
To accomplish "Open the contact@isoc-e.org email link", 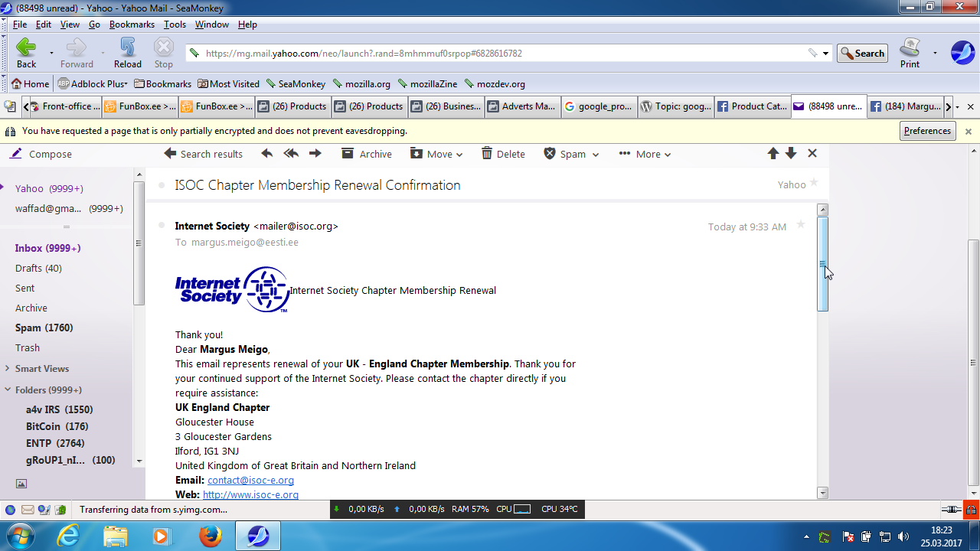I will (250, 481).
